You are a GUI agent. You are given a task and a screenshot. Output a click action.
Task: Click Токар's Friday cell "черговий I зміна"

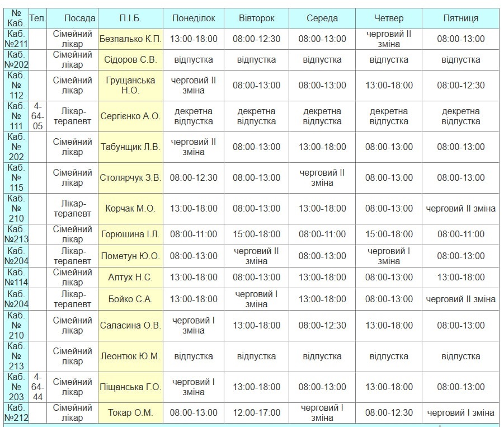pos(460,413)
